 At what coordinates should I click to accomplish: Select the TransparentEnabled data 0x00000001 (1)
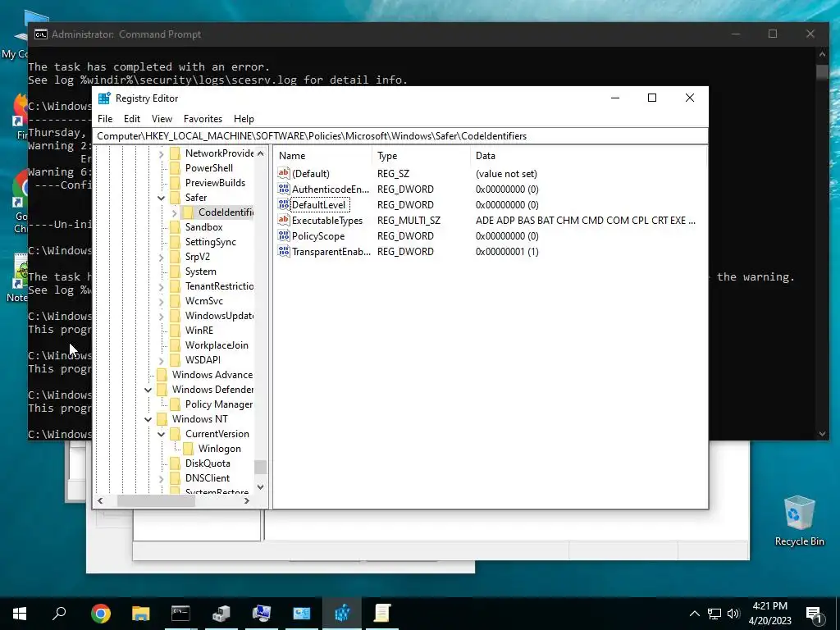coord(507,252)
